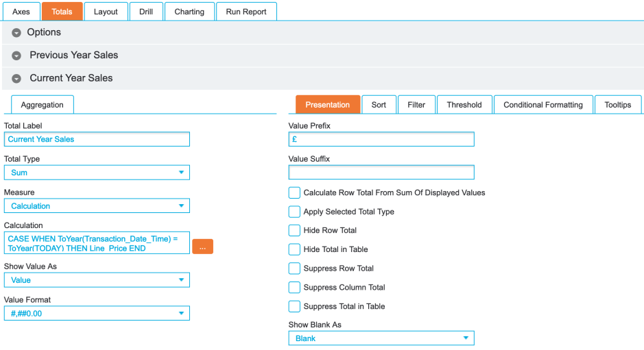
Task: Open the Show Blank As dropdown
Action: (x=381, y=338)
